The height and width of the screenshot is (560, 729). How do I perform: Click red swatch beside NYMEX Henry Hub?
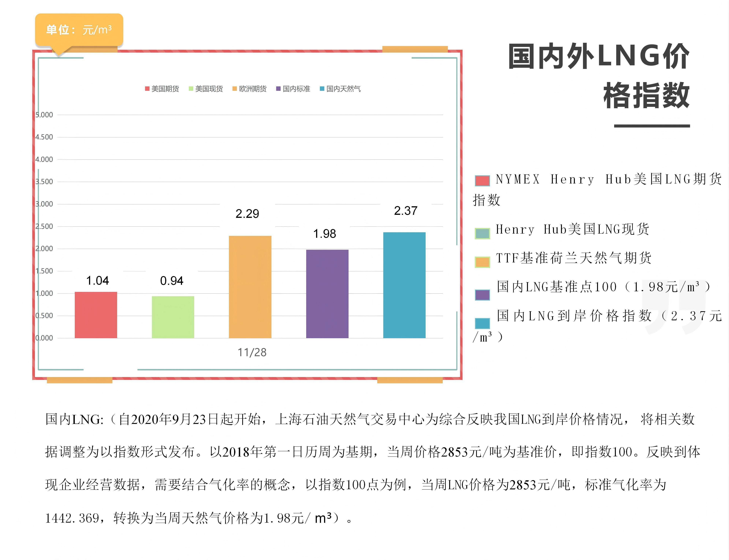[482, 181]
